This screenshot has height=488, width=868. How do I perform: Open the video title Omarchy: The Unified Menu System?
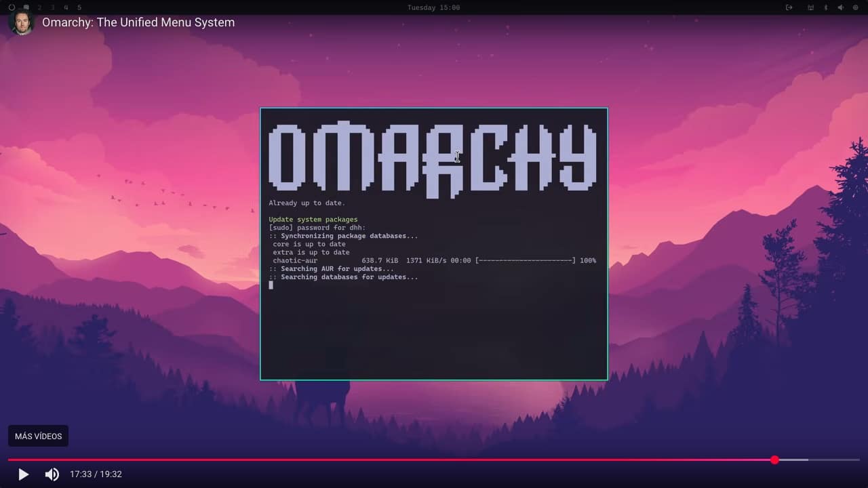coord(138,22)
